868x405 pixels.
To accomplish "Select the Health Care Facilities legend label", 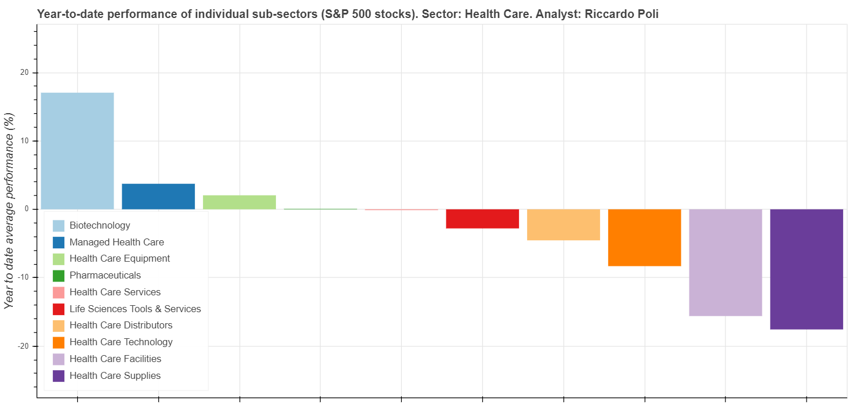I will point(115,359).
